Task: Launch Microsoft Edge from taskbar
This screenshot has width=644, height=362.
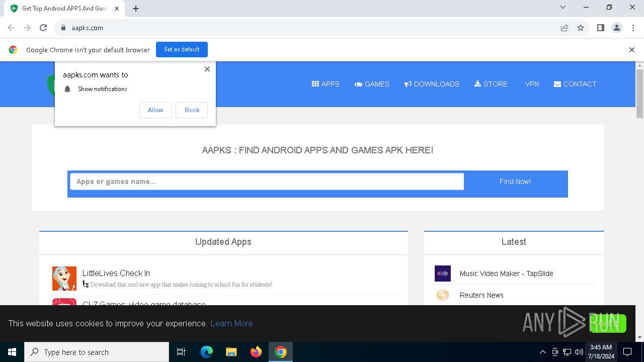Action: (207, 352)
